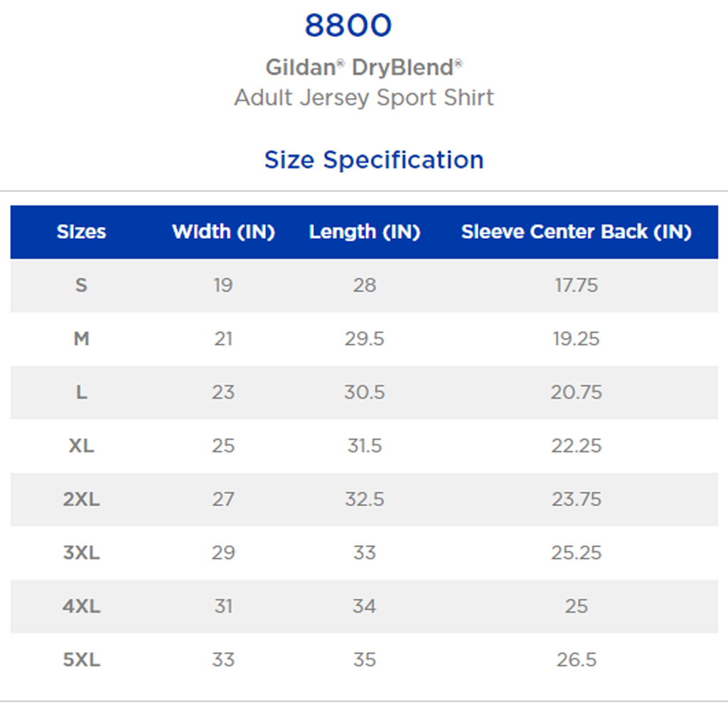Select the 5XL size row label
Viewport: 728px width, 728px height.
coord(81,660)
